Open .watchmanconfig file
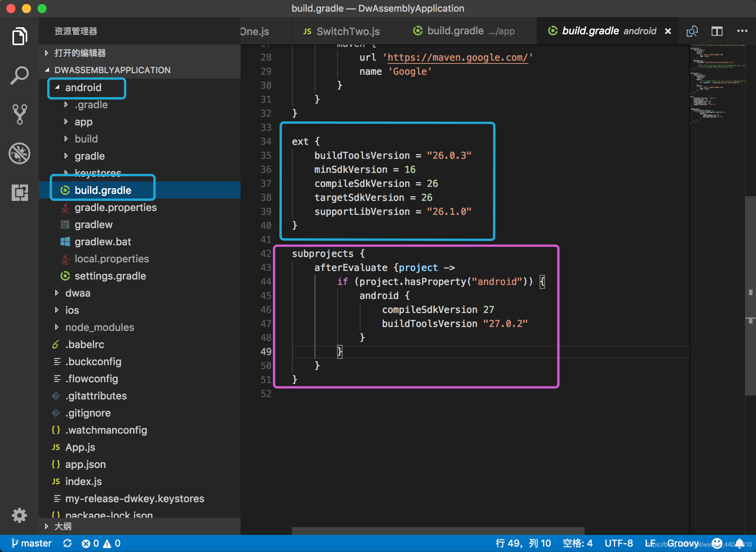Viewport: 756px width, 552px height. tap(140, 430)
